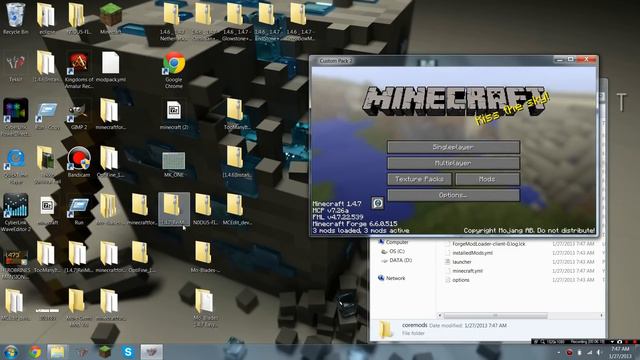
Task: Open the taskbar clock showing 7:47 AM
Action: (621, 352)
